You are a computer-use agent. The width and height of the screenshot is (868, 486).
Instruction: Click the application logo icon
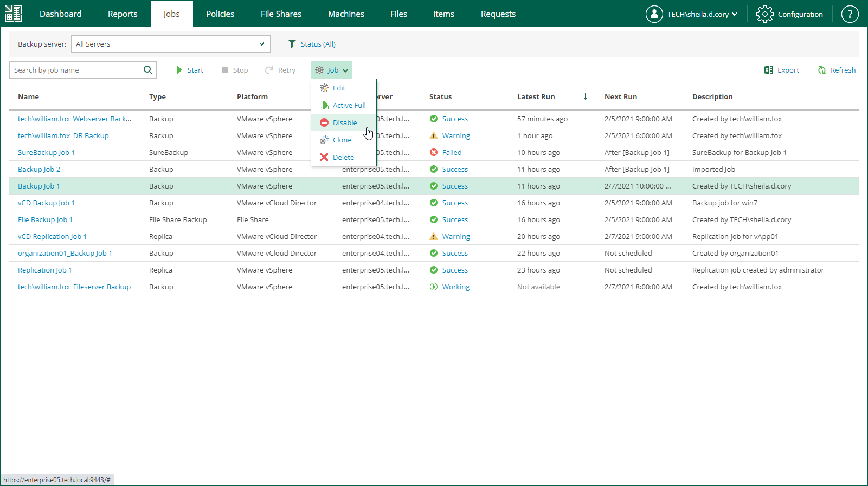point(14,14)
